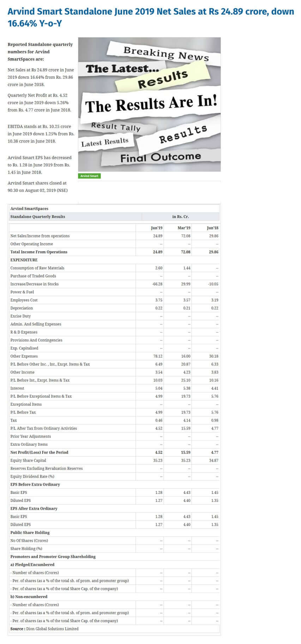The image size is (301, 644).
Task: Click the P/L Before Exceptional Items & Tax label
Action: tap(41, 396)
